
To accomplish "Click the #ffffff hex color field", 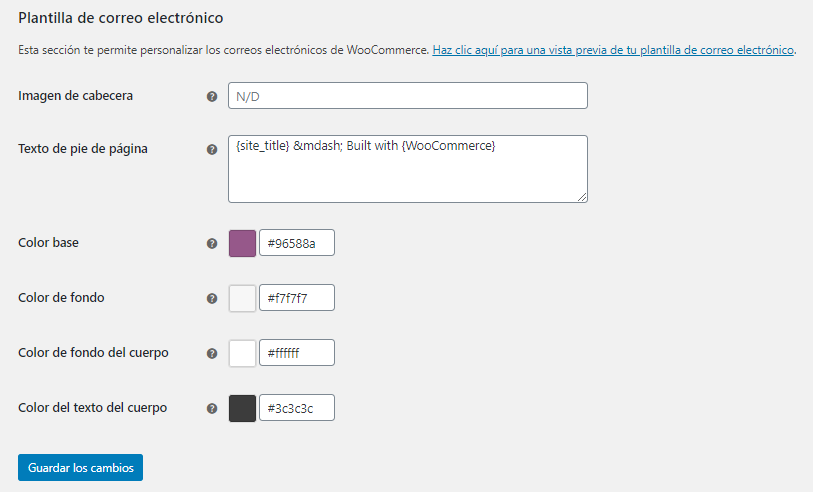I will click(x=296, y=353).
